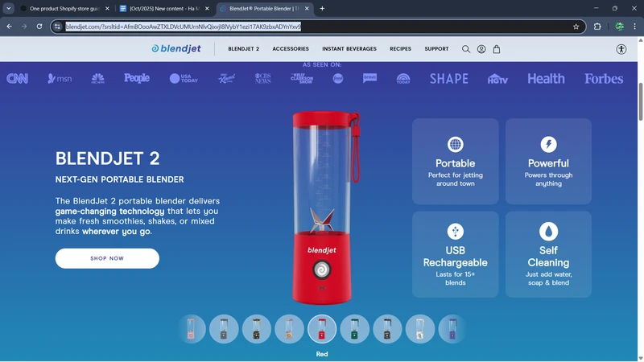
Task: Select the pink blender color swatch
Action: click(192, 329)
